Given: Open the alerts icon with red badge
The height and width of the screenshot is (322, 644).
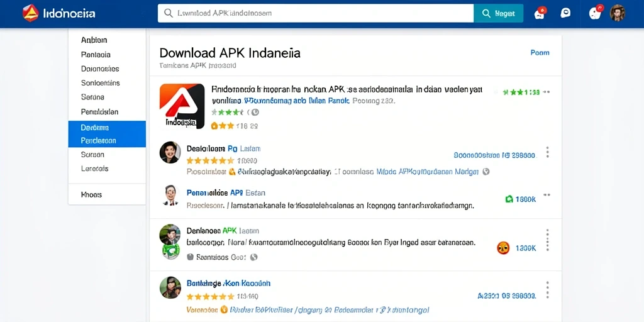Looking at the screenshot, I should [595, 13].
